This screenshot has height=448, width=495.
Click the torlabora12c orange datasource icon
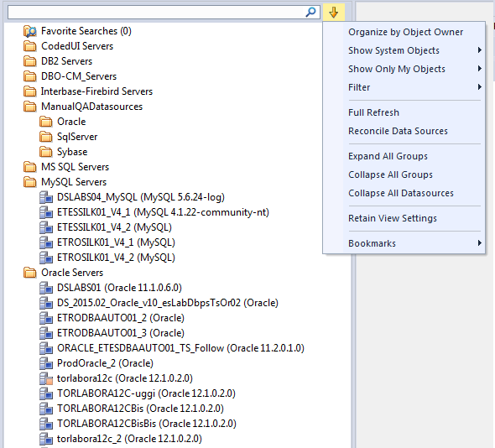point(46,378)
